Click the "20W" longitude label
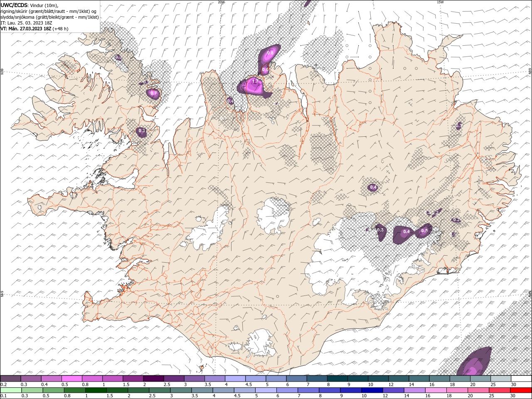The width and height of the screenshot is (532, 399). click(221, 2)
